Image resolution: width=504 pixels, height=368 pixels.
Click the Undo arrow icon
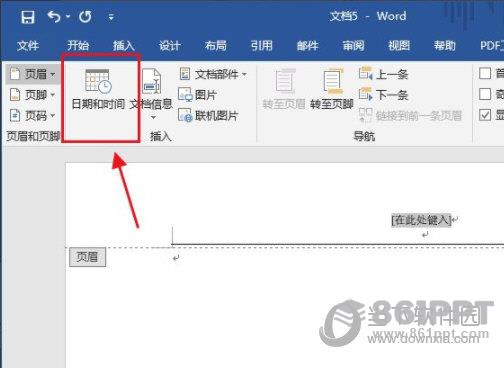(x=54, y=16)
